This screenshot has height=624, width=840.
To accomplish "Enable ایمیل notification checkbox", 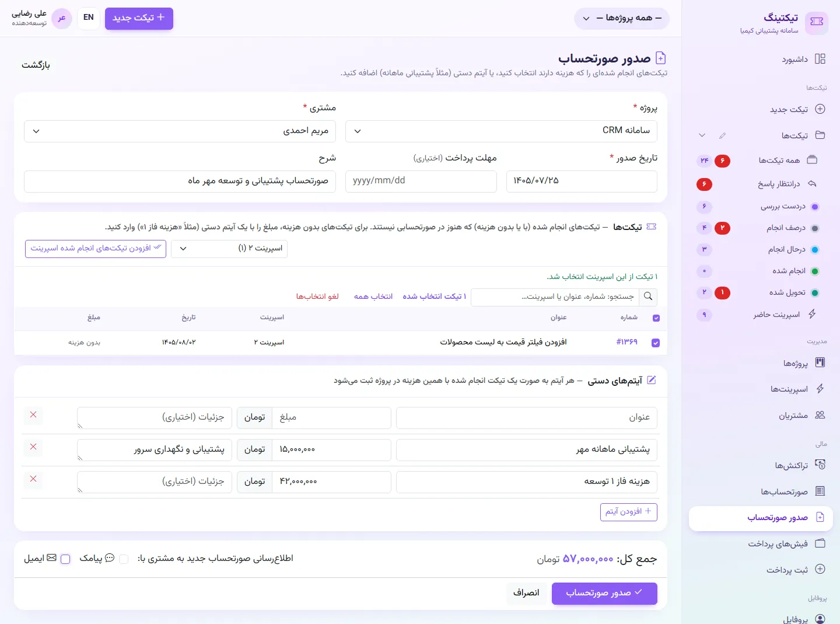I will tap(65, 559).
